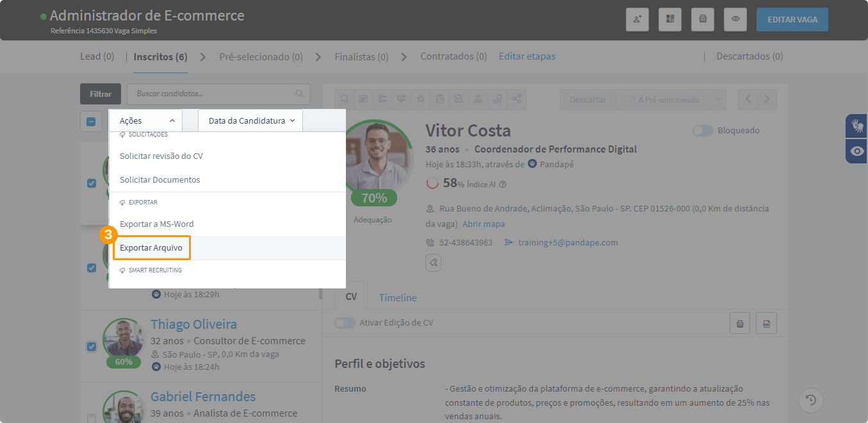Image resolution: width=868 pixels, height=423 pixels.
Task: Expand arrow next to A Pré-selecionado
Action: (717, 99)
